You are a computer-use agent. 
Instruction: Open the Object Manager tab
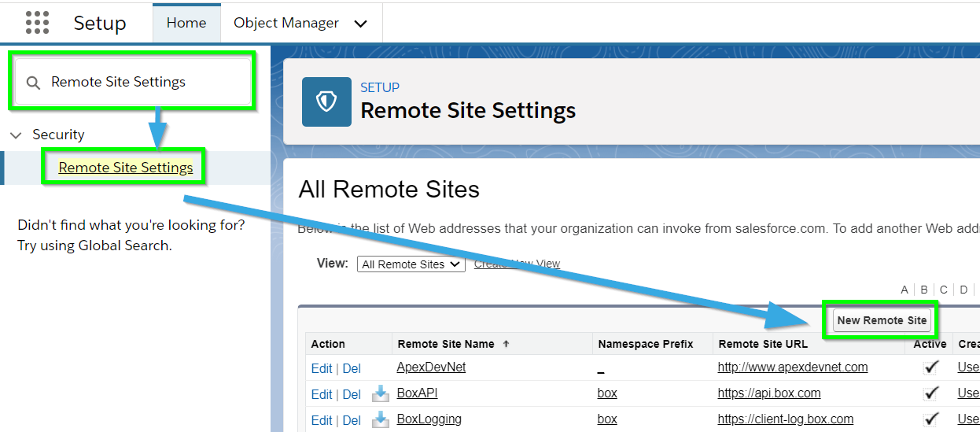286,23
